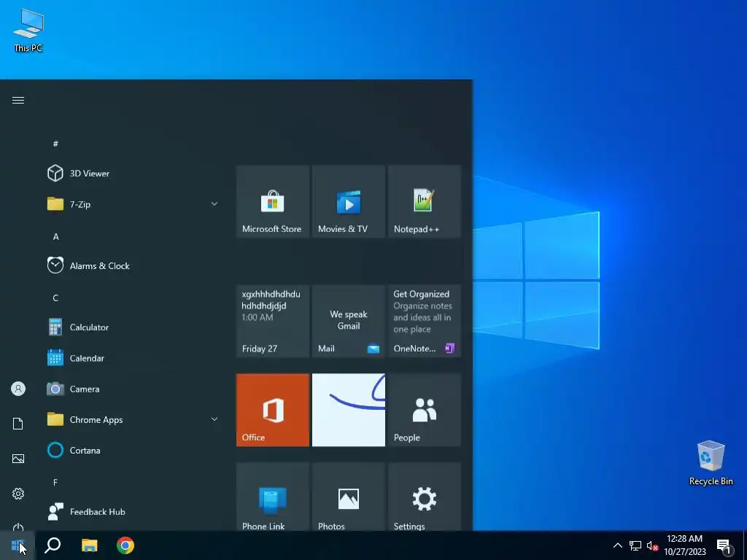Open the OneNote Get Organized tile
The height and width of the screenshot is (560, 747).
click(x=424, y=321)
